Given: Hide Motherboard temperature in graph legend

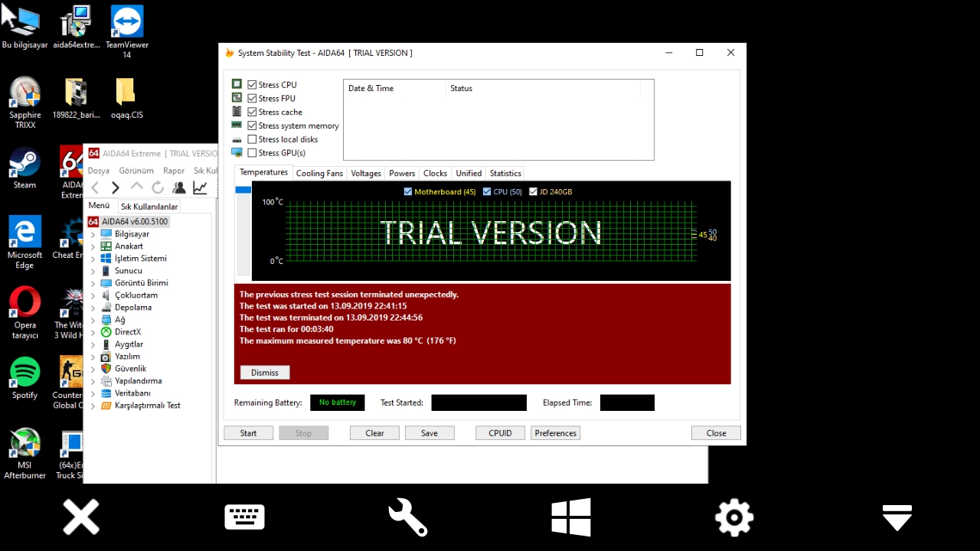Looking at the screenshot, I should click(407, 192).
